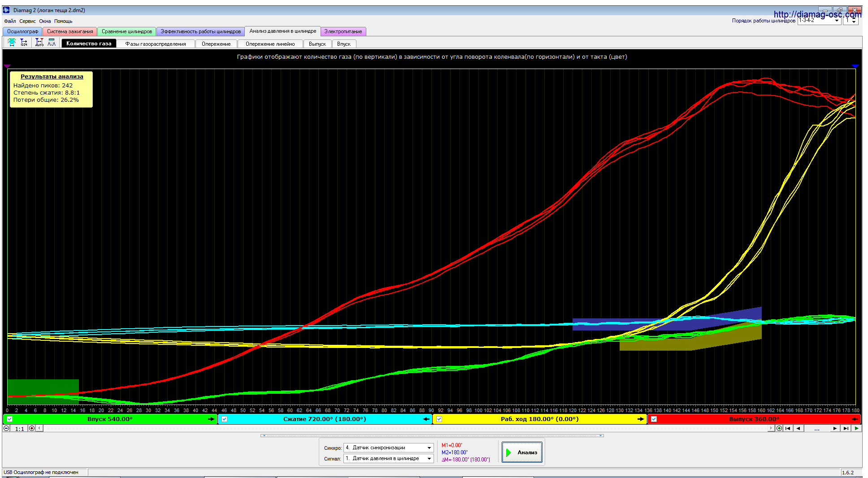Switch to Эффективность работы цилиндров tab
This screenshot has width=868, height=478.
pos(201,31)
